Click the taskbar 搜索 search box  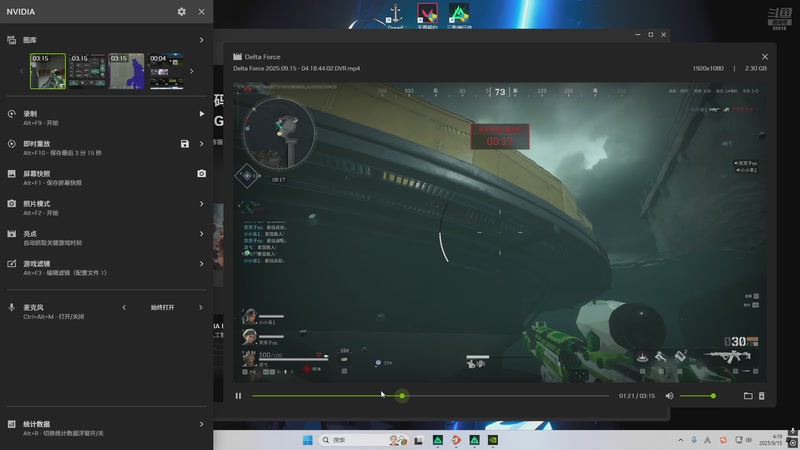(363, 440)
